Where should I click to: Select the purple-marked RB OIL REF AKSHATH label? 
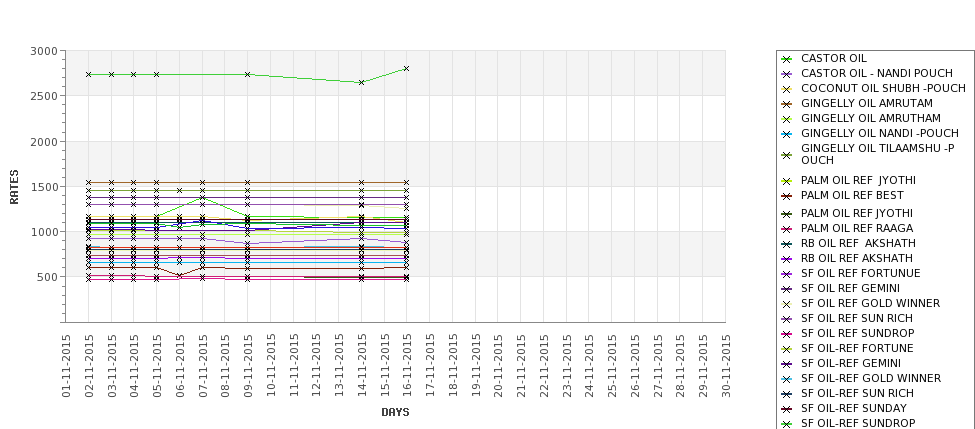[857, 258]
